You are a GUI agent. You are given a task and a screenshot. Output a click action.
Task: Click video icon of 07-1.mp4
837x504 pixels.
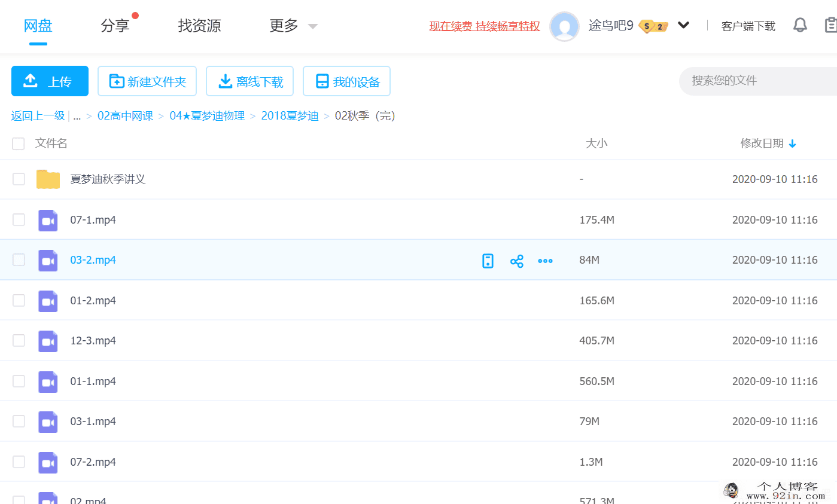[x=48, y=220]
